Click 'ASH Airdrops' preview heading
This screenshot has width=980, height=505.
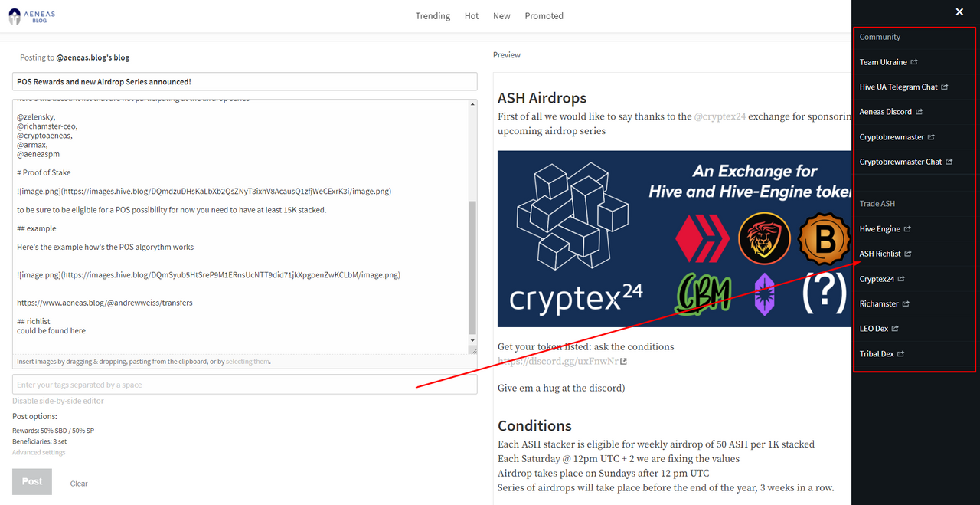[542, 98]
